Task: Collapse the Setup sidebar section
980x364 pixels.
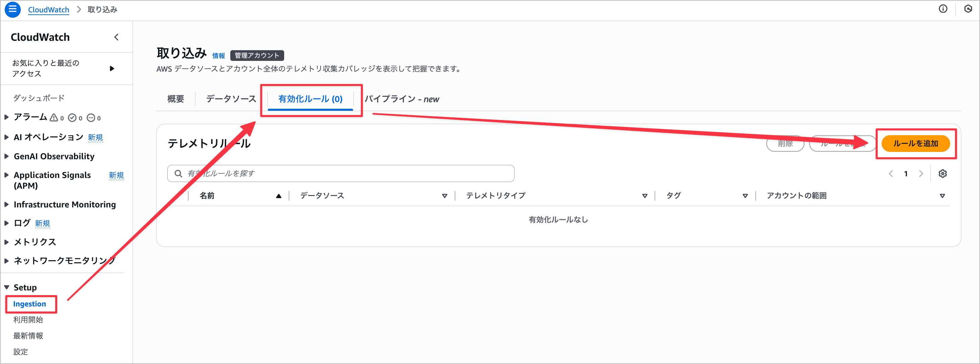Action: [x=6, y=287]
